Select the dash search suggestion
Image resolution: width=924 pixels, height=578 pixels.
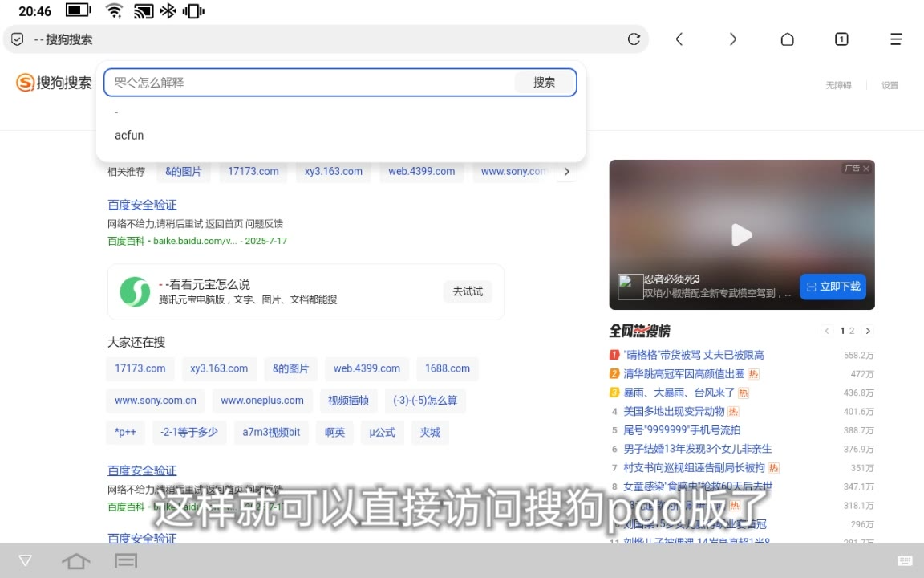pos(116,112)
